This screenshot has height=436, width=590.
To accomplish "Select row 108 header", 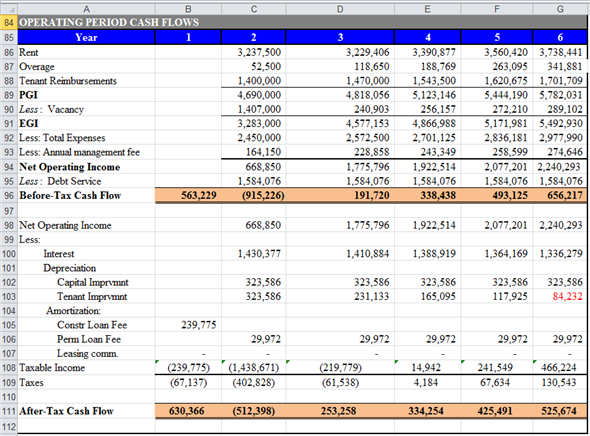I will [x=8, y=368].
